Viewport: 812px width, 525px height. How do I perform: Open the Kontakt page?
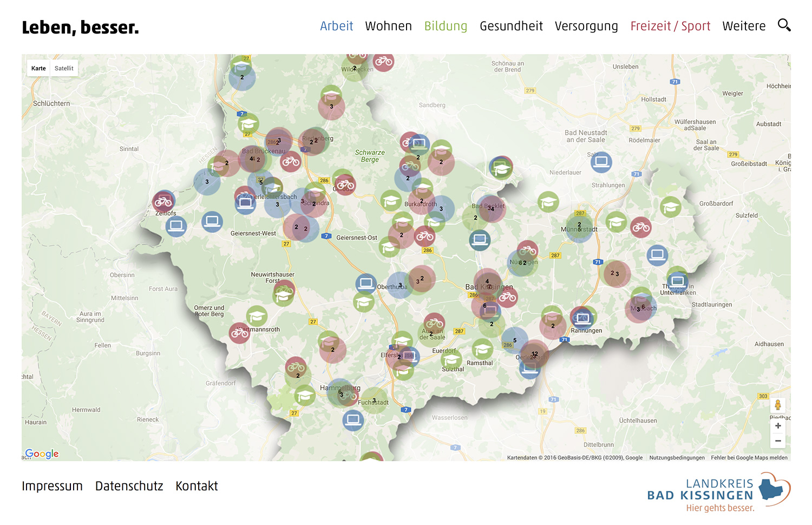[197, 486]
